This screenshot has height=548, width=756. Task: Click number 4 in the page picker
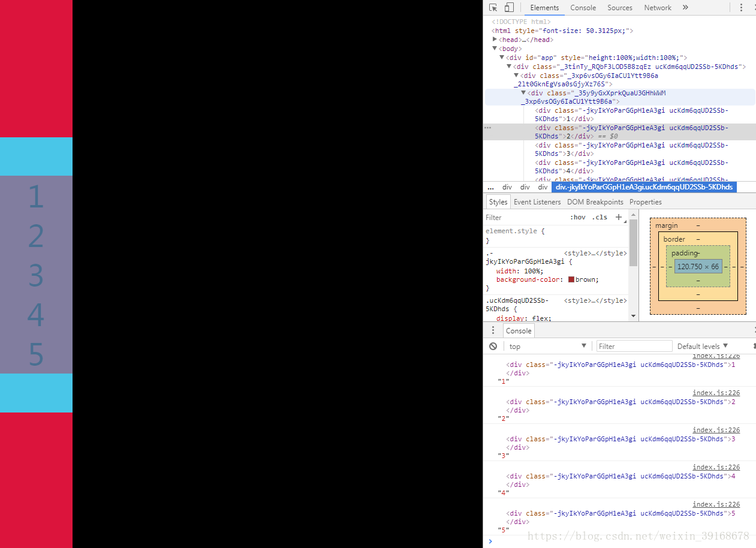click(x=36, y=315)
